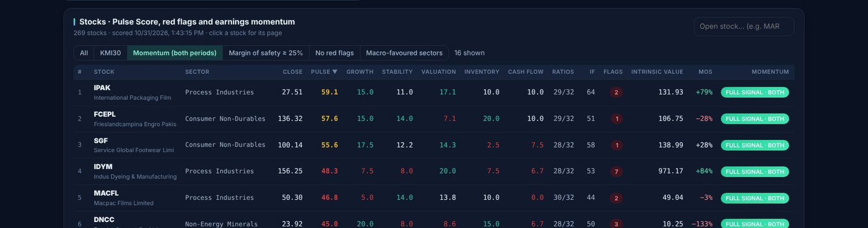Click IPAK's red flags badge showing 2
The width and height of the screenshot is (868, 228).
(616, 92)
